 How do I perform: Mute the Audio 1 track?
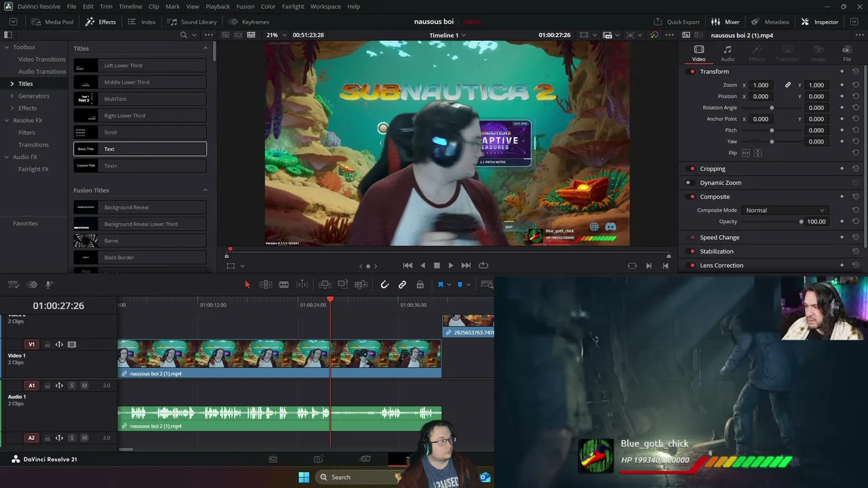click(x=84, y=386)
